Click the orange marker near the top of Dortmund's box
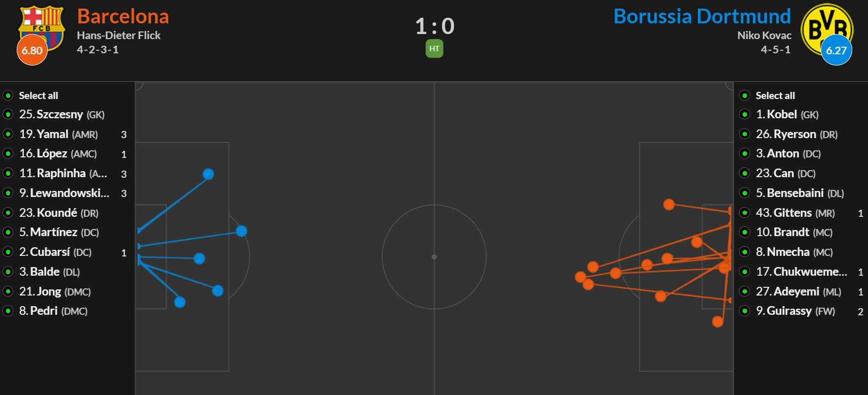The width and height of the screenshot is (868, 395). coord(669,205)
